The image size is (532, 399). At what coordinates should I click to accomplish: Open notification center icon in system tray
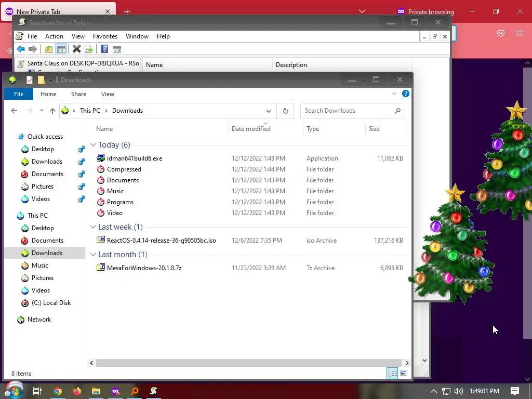coord(515,391)
